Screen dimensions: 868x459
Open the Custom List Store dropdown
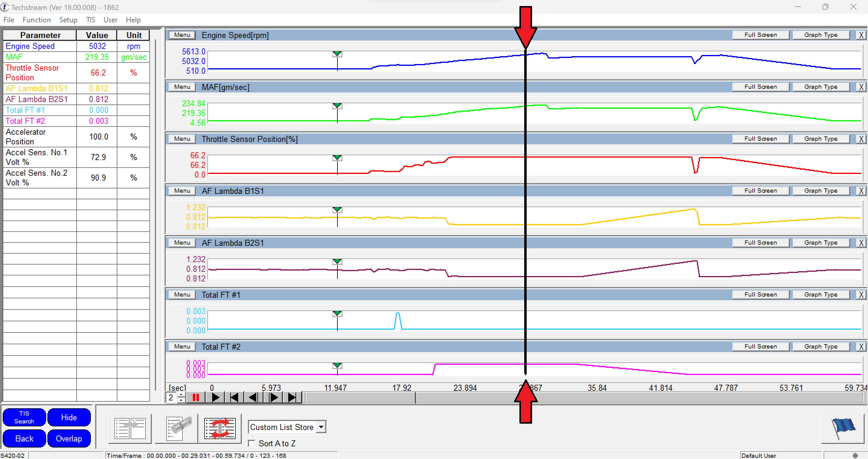tap(321, 427)
